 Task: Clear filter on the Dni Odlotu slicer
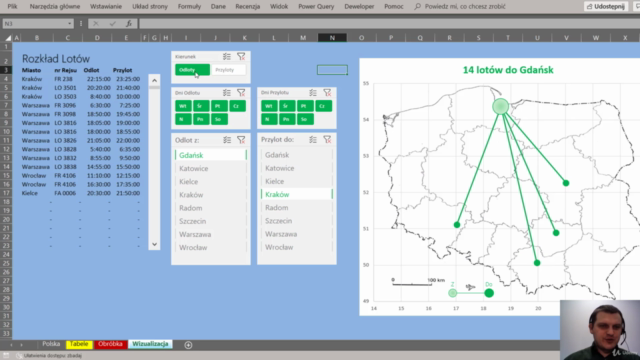point(241,93)
